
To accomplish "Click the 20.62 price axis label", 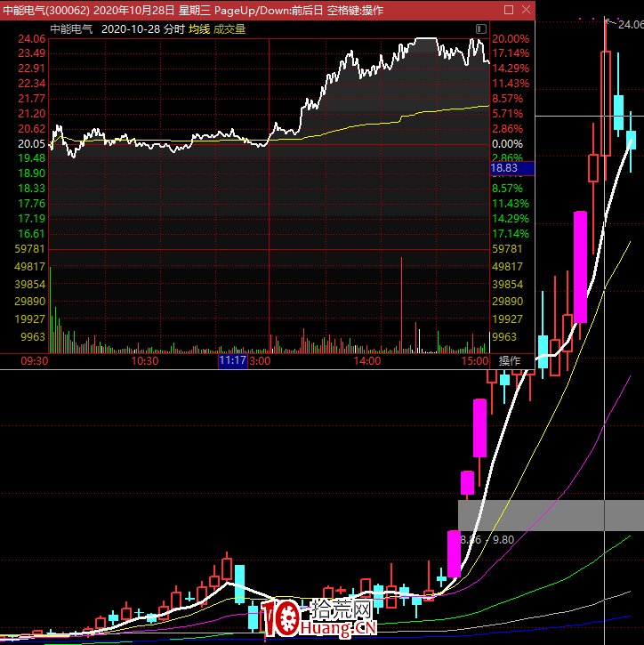I will tap(32, 129).
